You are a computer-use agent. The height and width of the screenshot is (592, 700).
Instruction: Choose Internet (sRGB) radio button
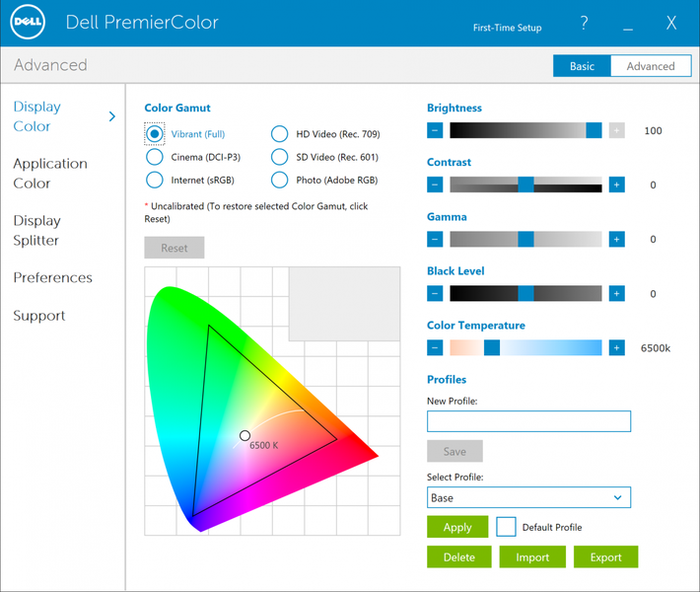click(155, 180)
